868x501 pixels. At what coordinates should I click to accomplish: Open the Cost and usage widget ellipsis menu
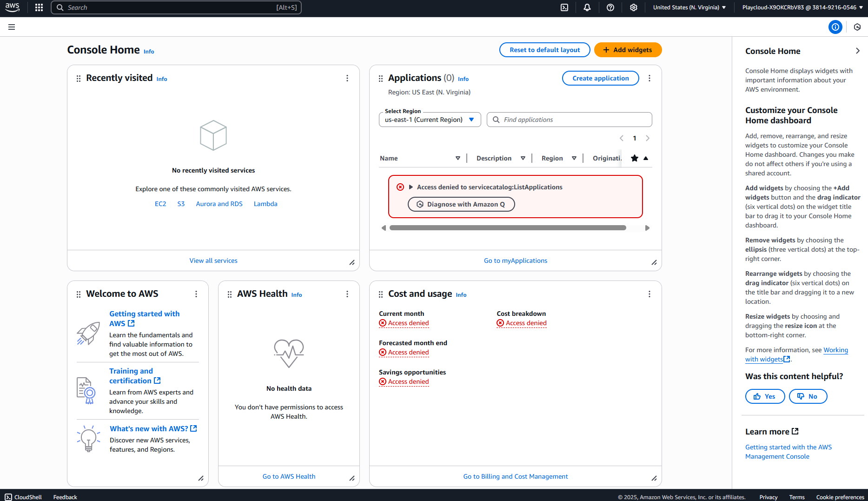[649, 294]
